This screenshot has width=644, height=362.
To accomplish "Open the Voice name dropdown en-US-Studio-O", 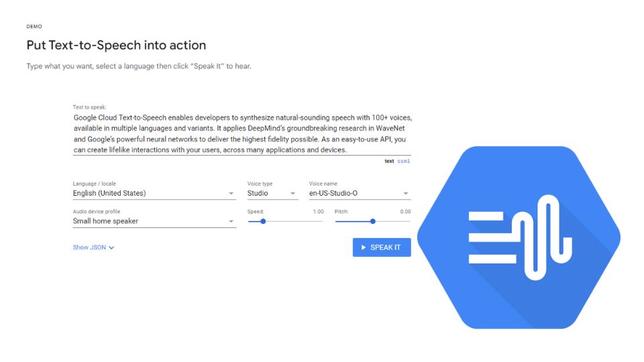I will (x=360, y=193).
